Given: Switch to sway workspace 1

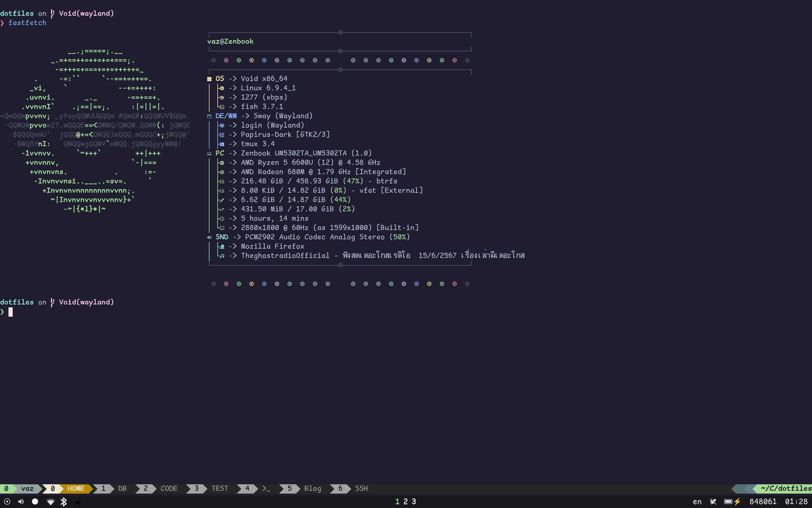Looking at the screenshot, I should 397,501.
